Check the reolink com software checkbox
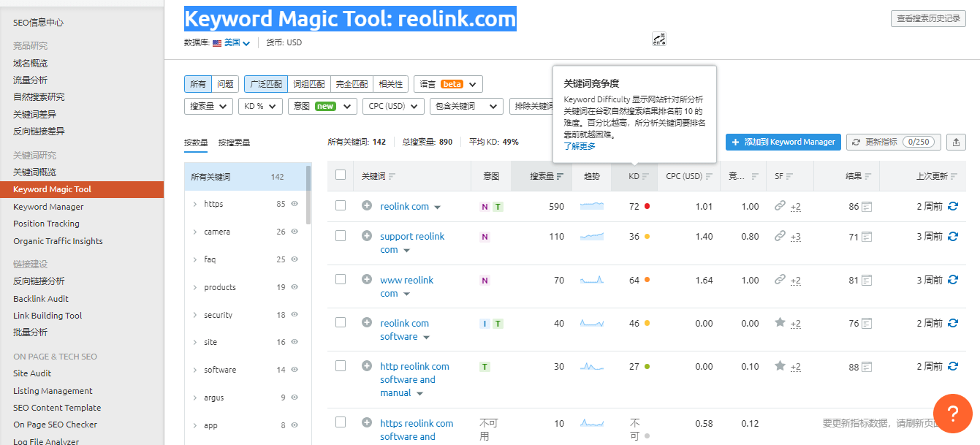Image resolution: width=980 pixels, height=445 pixels. pyautogui.click(x=341, y=322)
